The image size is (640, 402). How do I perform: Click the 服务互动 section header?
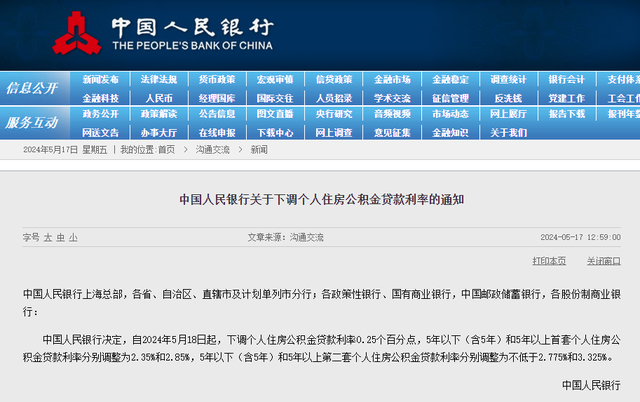point(32,122)
